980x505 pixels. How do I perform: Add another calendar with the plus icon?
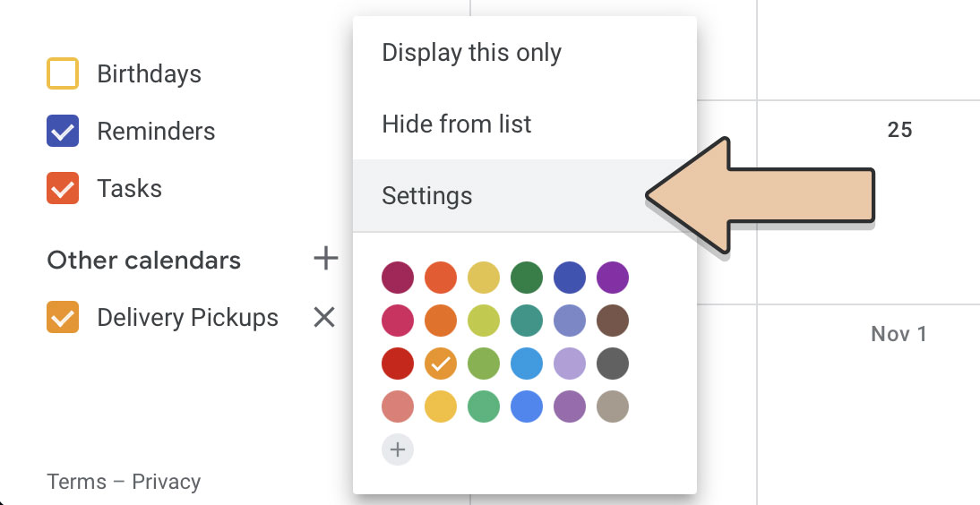326,258
